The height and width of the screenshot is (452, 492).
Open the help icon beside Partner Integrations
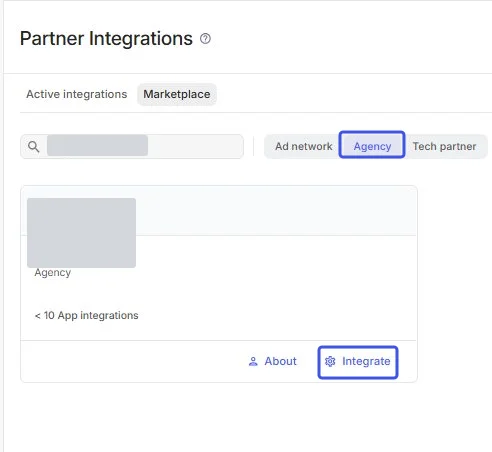(205, 39)
